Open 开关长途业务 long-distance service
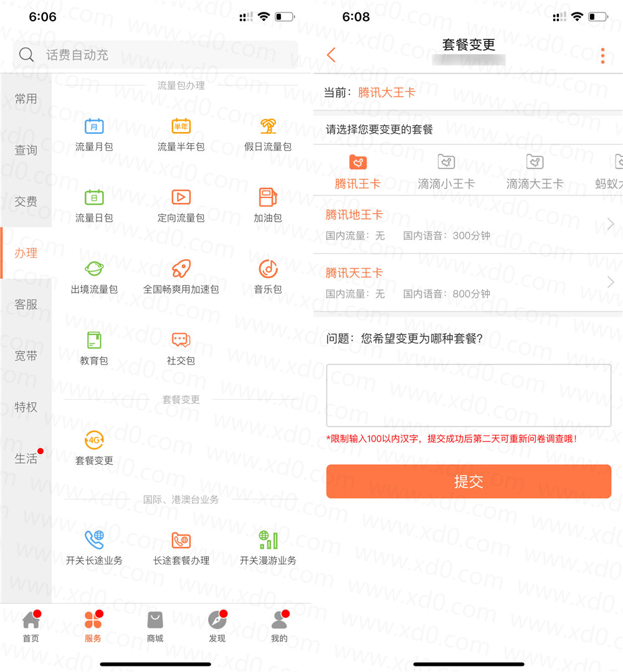623x672 pixels. click(94, 540)
